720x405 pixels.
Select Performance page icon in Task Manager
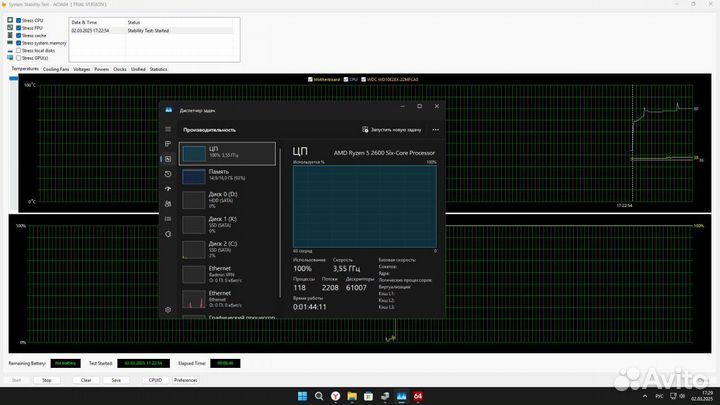(168, 159)
